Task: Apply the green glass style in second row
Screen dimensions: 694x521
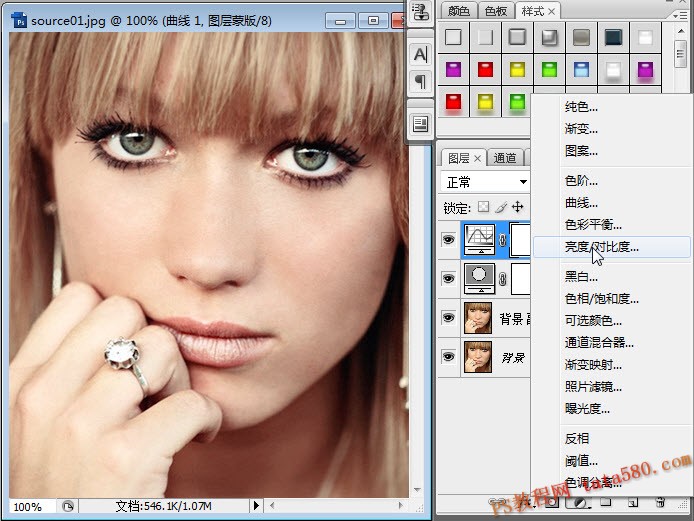Action: 549,69
